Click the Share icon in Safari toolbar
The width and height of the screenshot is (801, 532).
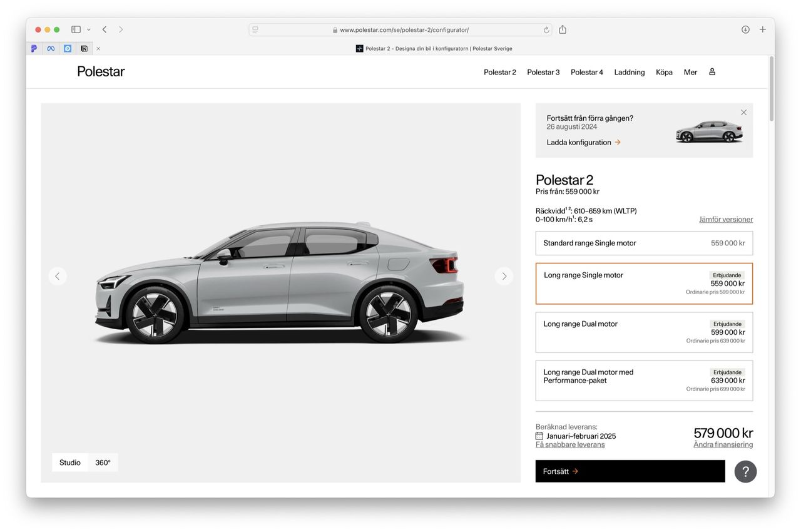(x=562, y=29)
